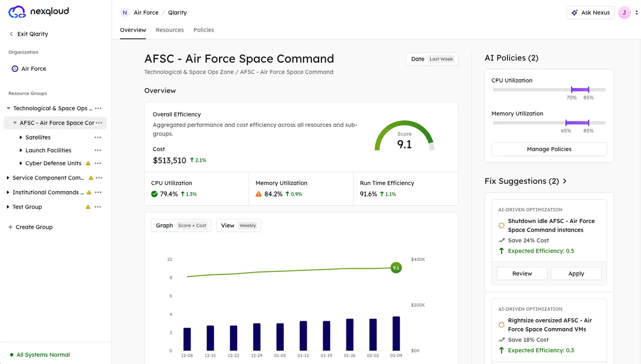Open the more-options dots for Satellites

pos(98,137)
